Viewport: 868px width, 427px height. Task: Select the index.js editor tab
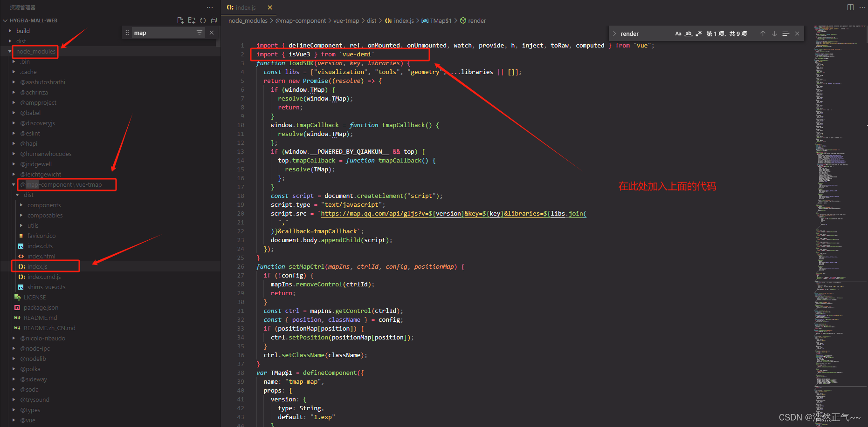[245, 7]
